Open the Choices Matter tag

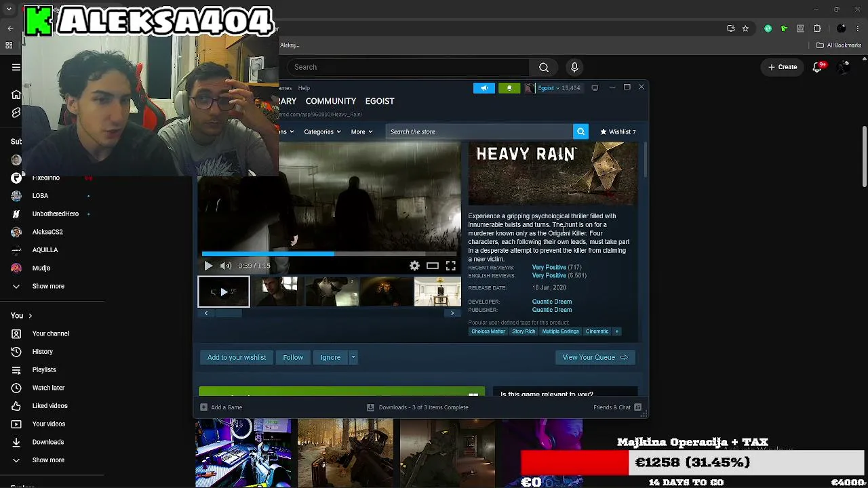click(488, 331)
